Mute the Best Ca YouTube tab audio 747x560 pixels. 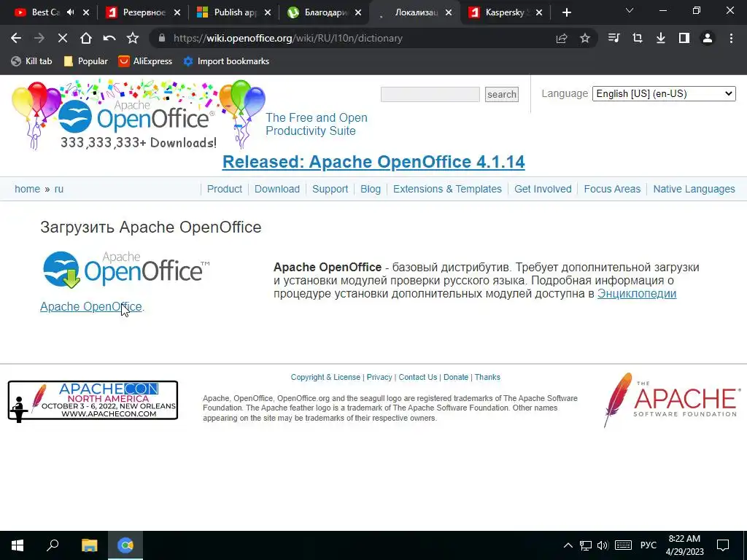71,12
